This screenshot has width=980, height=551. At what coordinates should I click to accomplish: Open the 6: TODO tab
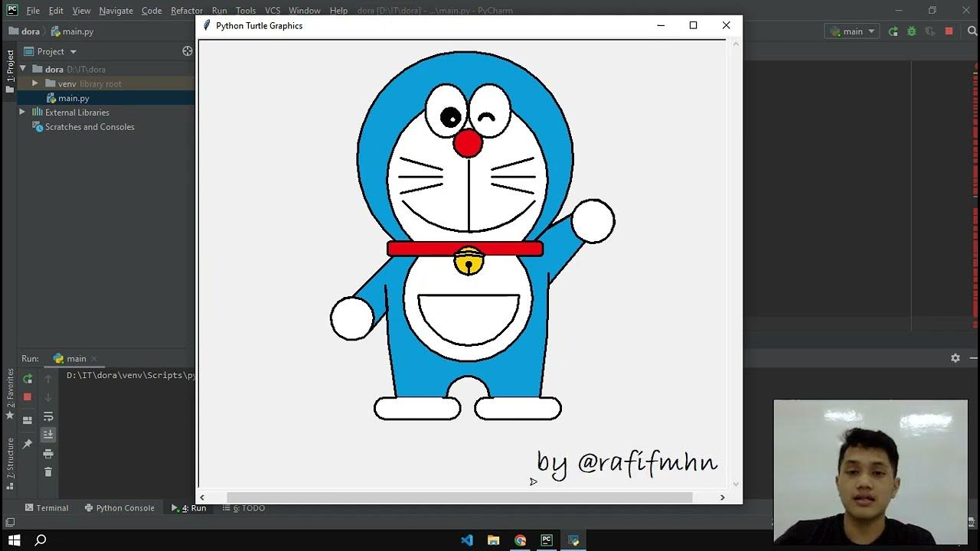point(244,508)
